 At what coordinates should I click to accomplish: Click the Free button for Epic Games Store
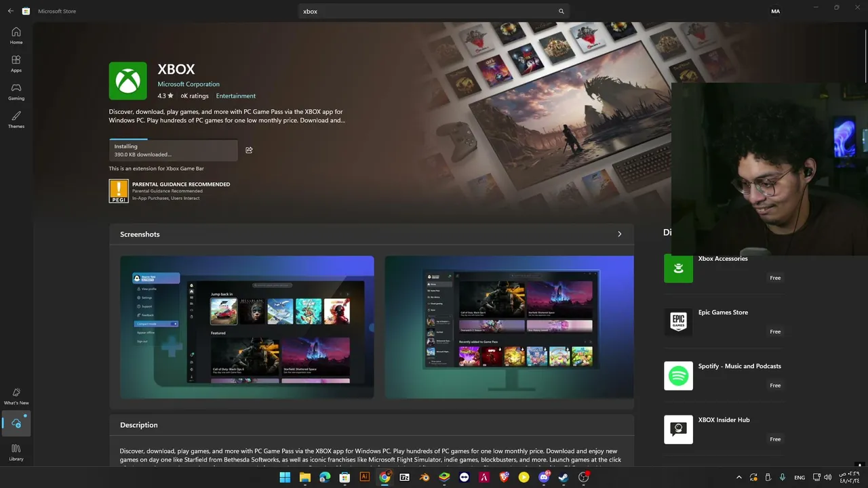[x=775, y=331]
